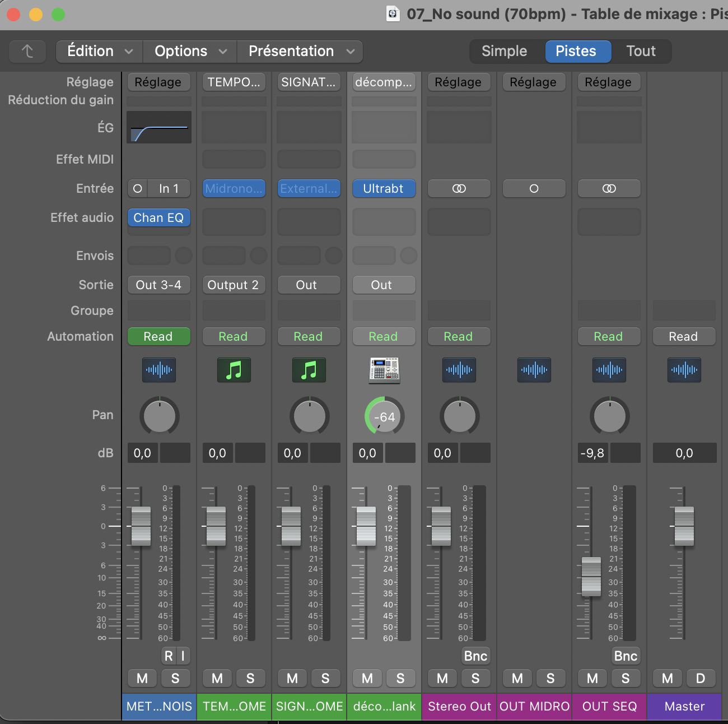Open the Out 3-4 output selector
The image size is (728, 724).
(158, 285)
